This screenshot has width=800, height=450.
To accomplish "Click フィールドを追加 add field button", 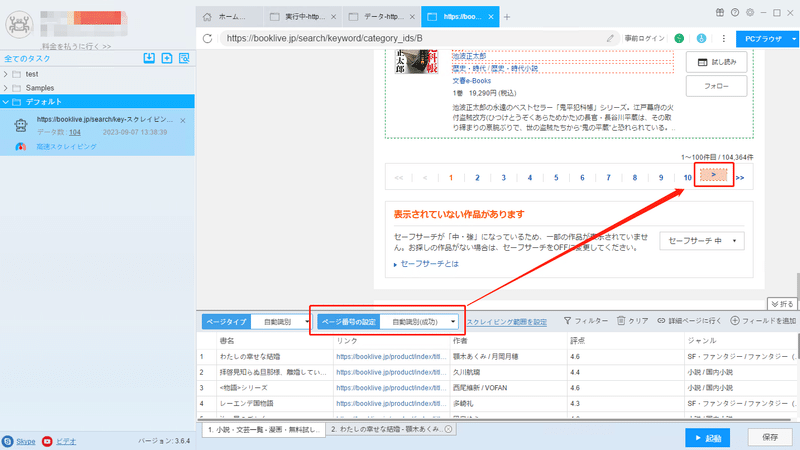I will coord(763,321).
